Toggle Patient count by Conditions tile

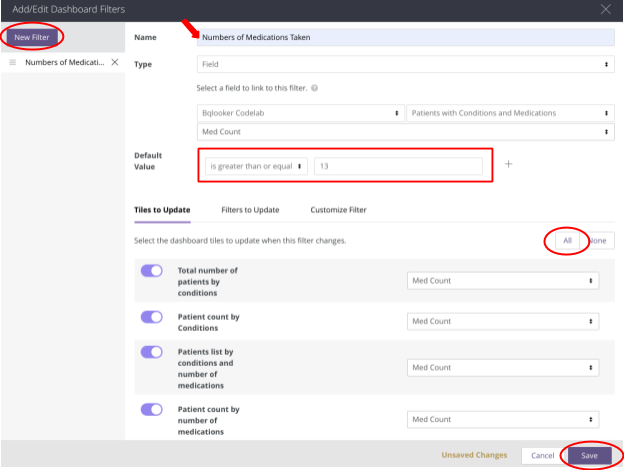click(x=152, y=317)
